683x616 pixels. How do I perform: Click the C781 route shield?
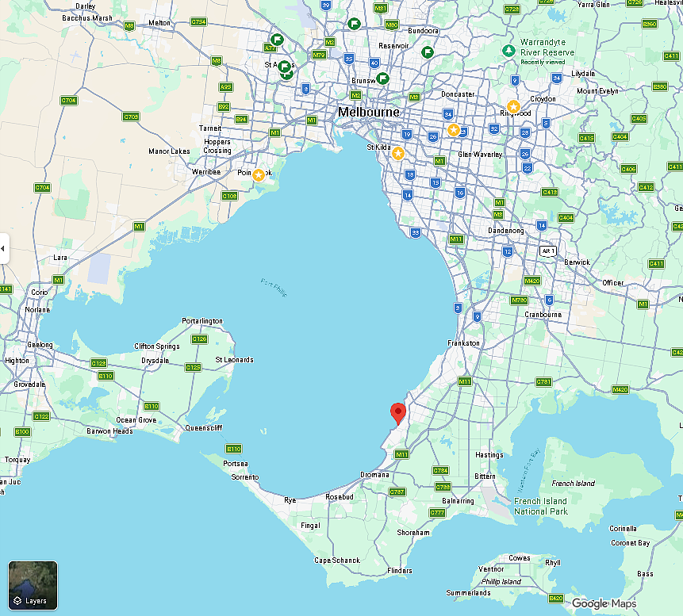(x=543, y=382)
